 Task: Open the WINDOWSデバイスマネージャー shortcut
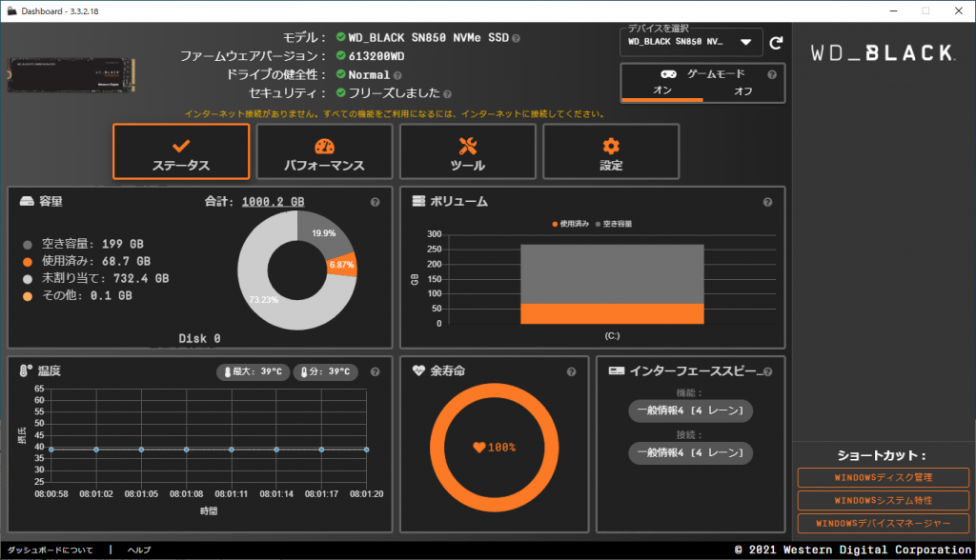click(884, 524)
